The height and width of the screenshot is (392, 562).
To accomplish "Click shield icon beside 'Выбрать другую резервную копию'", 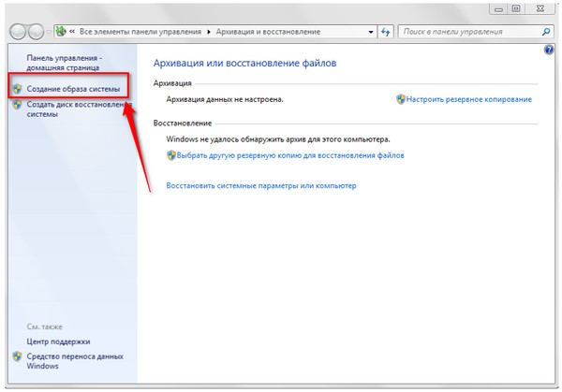I will click(x=171, y=155).
